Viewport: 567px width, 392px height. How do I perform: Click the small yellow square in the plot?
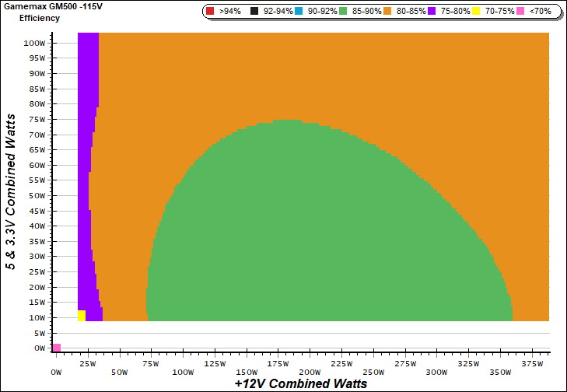pos(82,315)
